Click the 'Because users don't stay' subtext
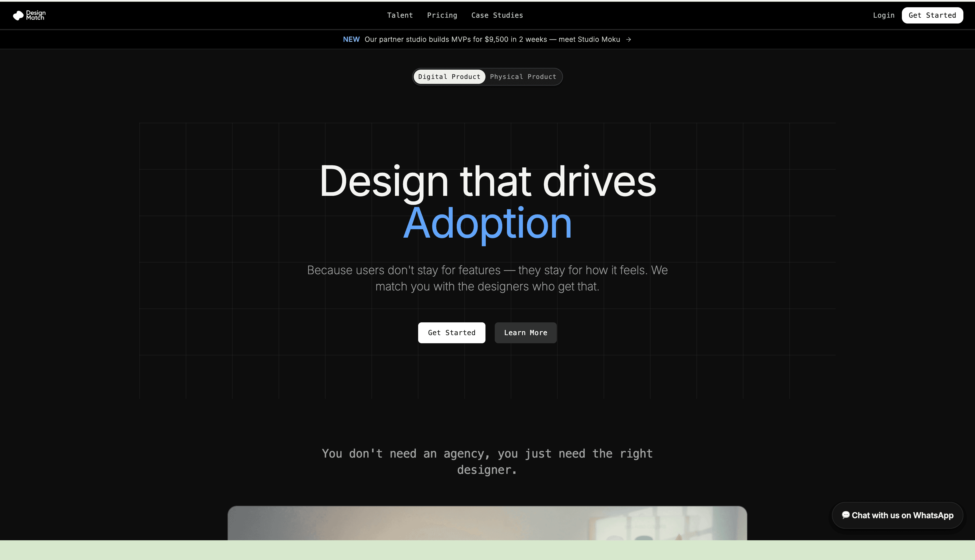Screen dimensions: 975x560 tap(487, 278)
